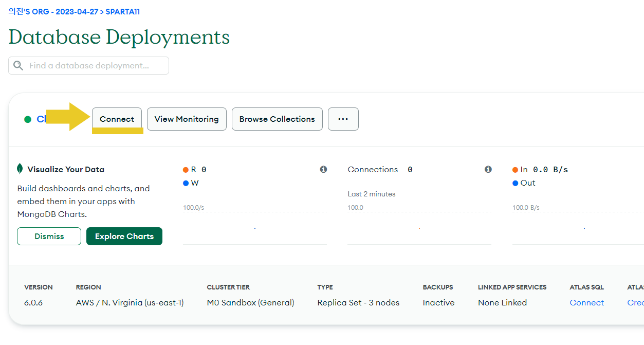Focus the Find a database deployment field
The image size is (644, 345).
tap(88, 65)
